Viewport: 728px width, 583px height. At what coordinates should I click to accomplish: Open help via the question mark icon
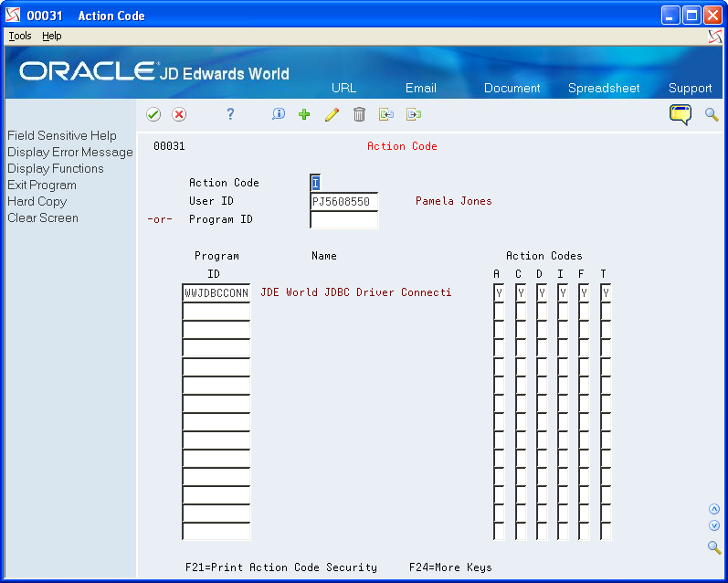230,114
